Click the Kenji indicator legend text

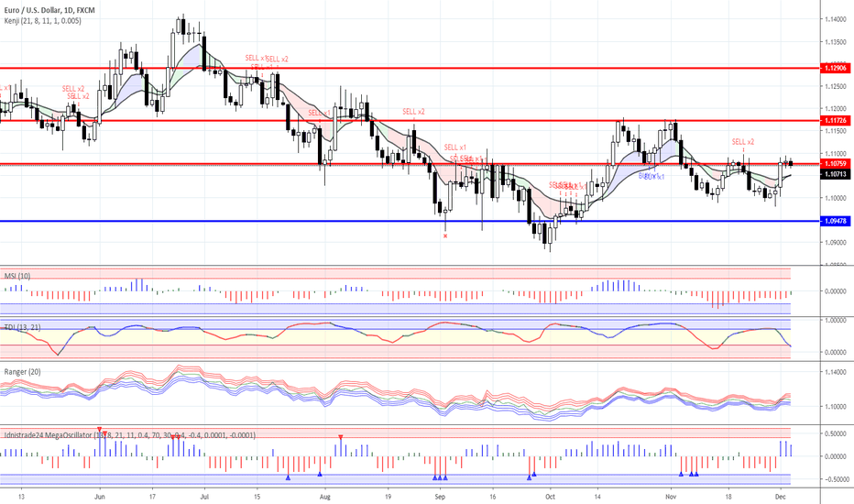[40, 21]
